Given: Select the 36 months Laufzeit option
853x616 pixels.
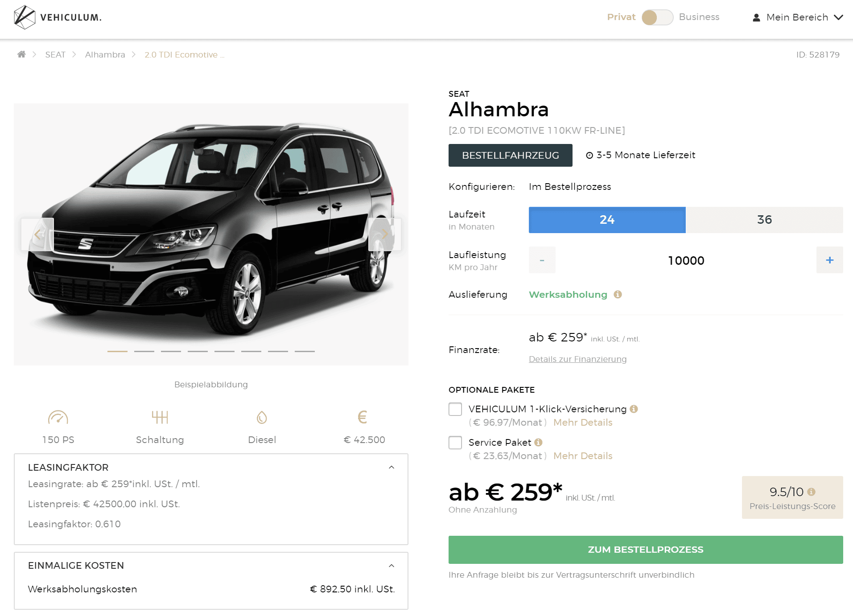Looking at the screenshot, I should coord(764,220).
